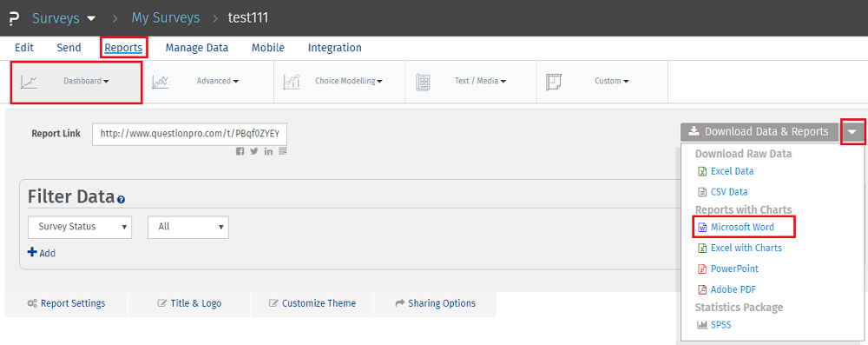
Task: Toggle the download options arrow button
Action: (852, 132)
